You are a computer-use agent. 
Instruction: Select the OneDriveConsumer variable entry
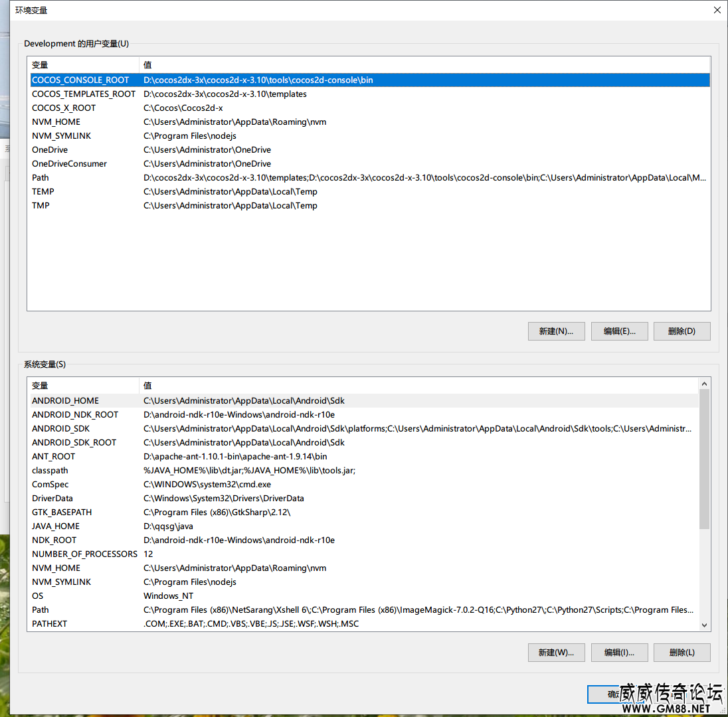pyautogui.click(x=69, y=164)
